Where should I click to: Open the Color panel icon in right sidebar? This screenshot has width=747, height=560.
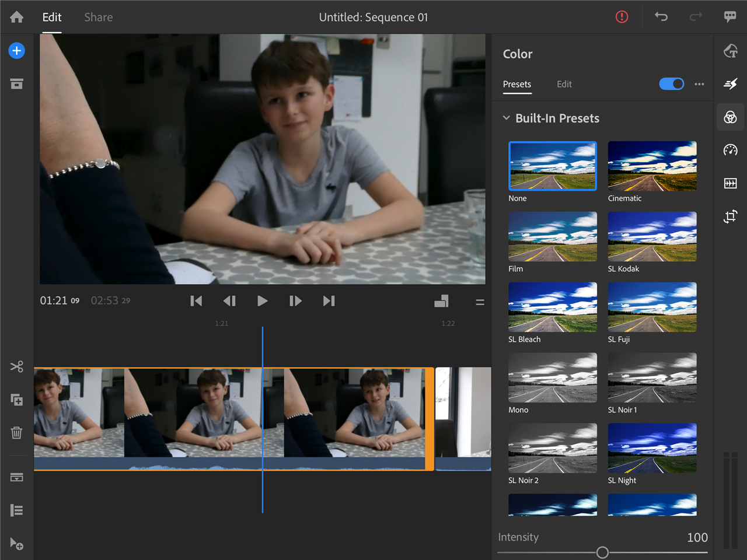pos(730,117)
